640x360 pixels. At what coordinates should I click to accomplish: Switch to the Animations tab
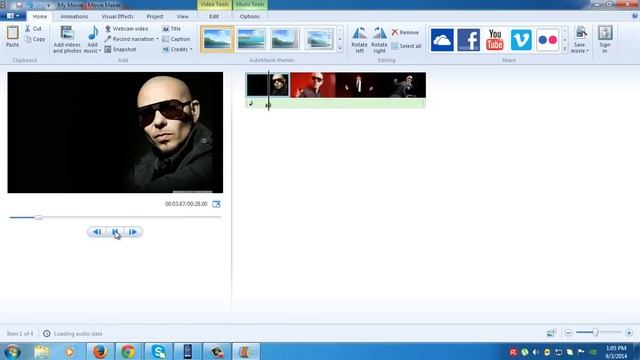(74, 16)
